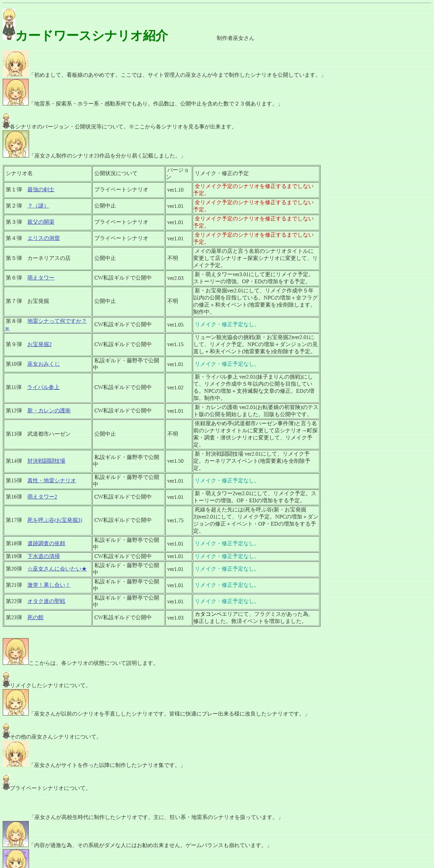
Task: Click the 依頼屋あやめ亭 remake note
Action: click(x=256, y=434)
